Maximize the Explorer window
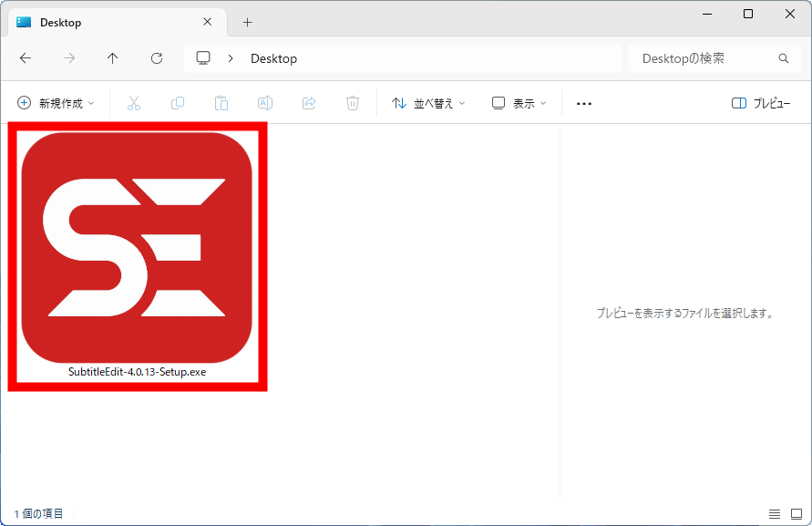The height and width of the screenshot is (526, 812). [748, 14]
